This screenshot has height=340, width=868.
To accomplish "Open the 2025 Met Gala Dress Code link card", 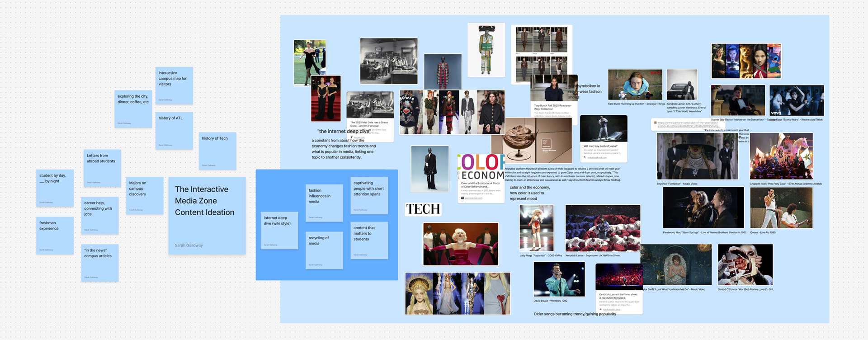I will pyautogui.click(x=370, y=117).
